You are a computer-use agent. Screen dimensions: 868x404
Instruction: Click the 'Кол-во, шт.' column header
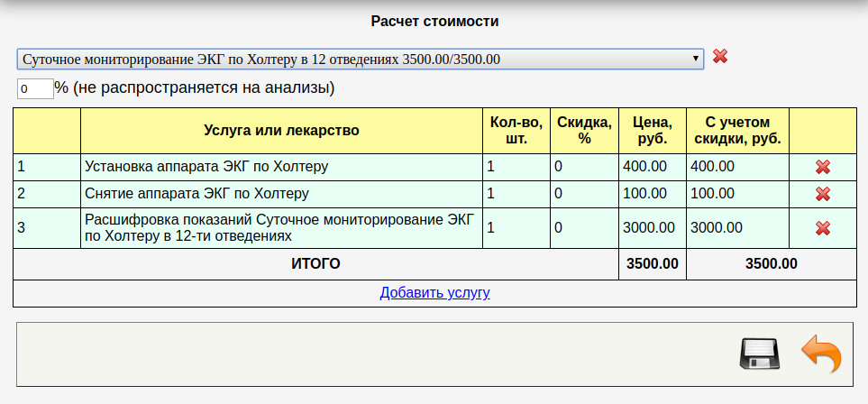[516, 131]
